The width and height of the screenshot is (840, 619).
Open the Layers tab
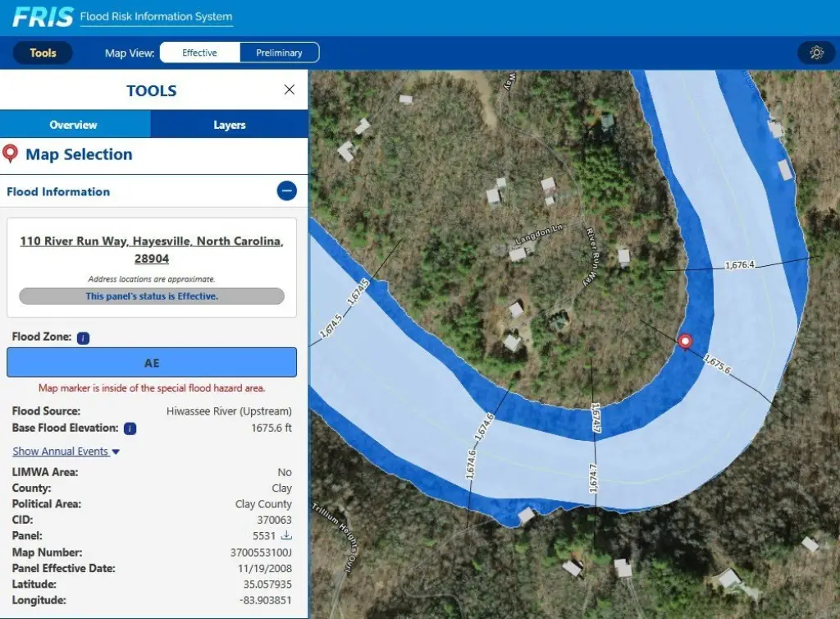[x=229, y=125]
